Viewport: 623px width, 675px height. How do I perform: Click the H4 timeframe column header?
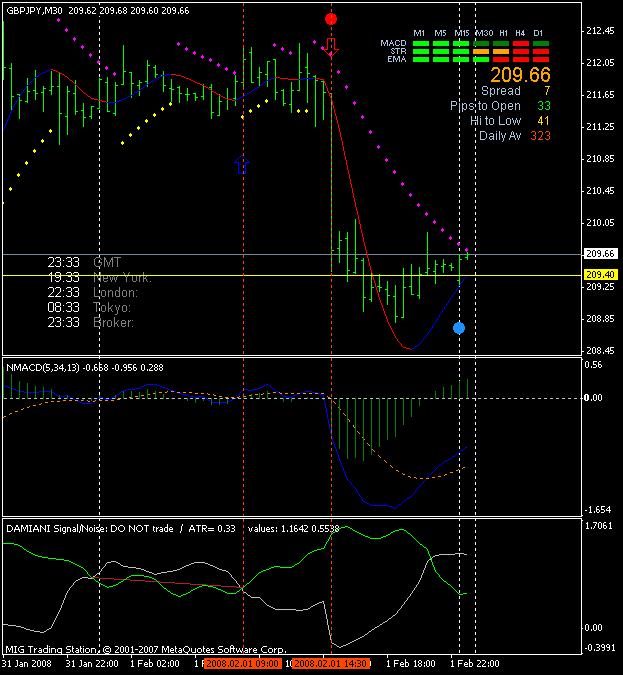pyautogui.click(x=520, y=33)
